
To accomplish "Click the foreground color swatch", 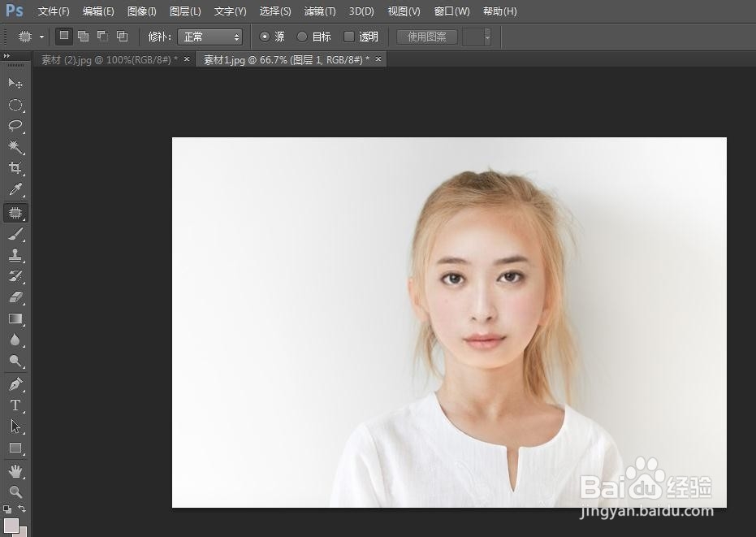I will click(11, 525).
